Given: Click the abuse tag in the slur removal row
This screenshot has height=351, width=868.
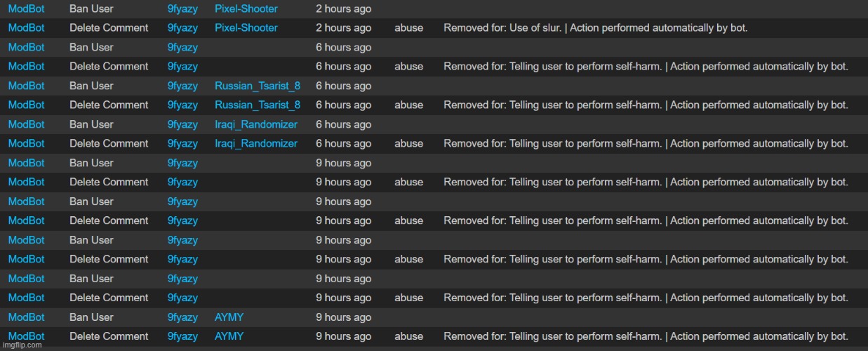Looking at the screenshot, I should tap(409, 28).
